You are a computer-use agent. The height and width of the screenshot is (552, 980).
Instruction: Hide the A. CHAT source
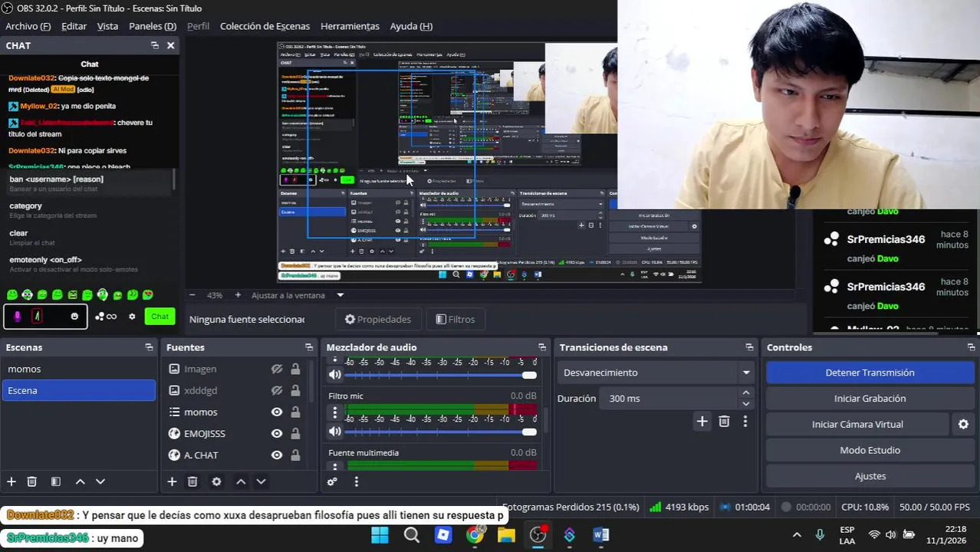click(x=277, y=455)
